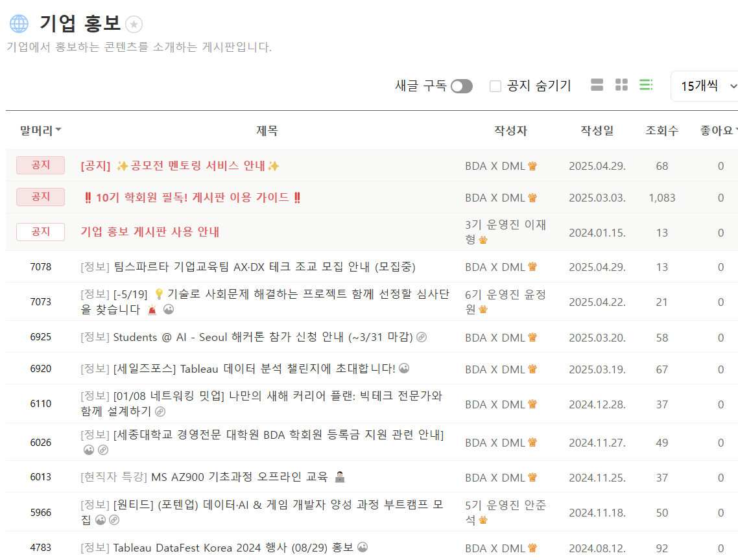Check the 공지 숨기기 checkbox
Image resolution: width=738 pixels, height=560 pixels.
coord(495,86)
